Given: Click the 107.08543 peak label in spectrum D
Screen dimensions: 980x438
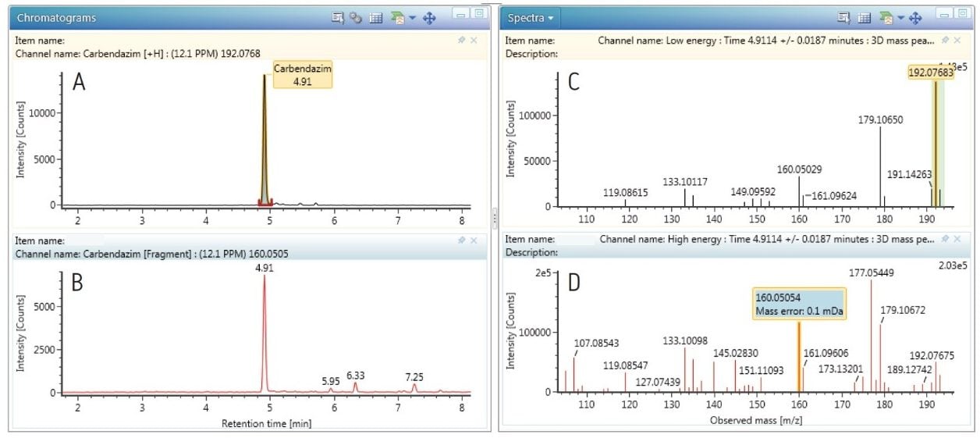Looking at the screenshot, I should point(597,342).
